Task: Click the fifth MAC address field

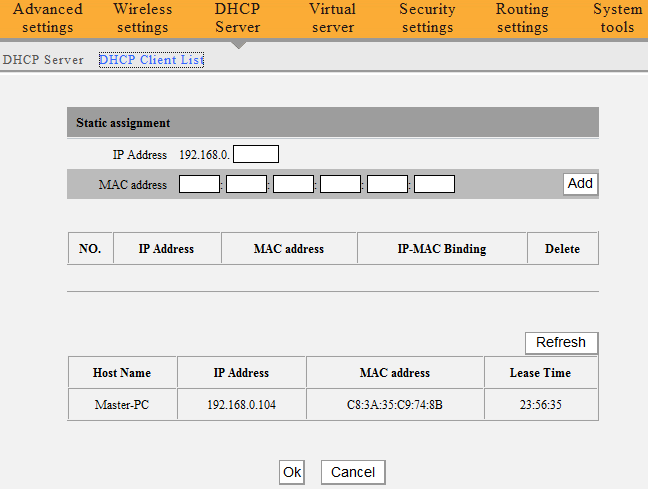Action: coord(388,184)
